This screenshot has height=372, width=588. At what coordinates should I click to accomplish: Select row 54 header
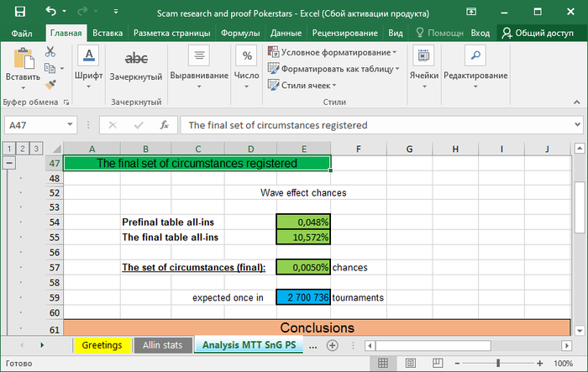tap(55, 223)
